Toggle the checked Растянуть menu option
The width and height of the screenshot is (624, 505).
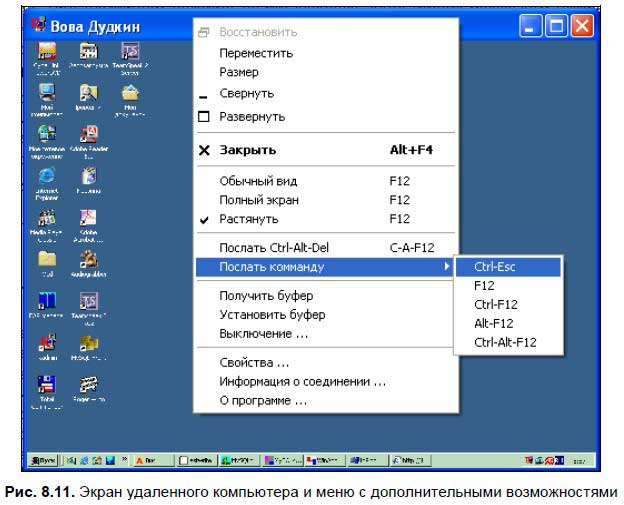(x=249, y=219)
